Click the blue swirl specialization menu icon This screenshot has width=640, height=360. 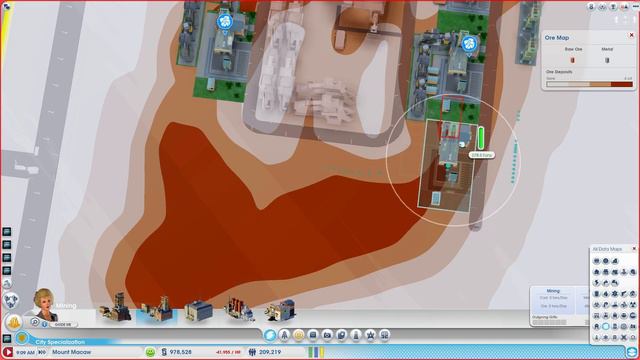point(270,335)
